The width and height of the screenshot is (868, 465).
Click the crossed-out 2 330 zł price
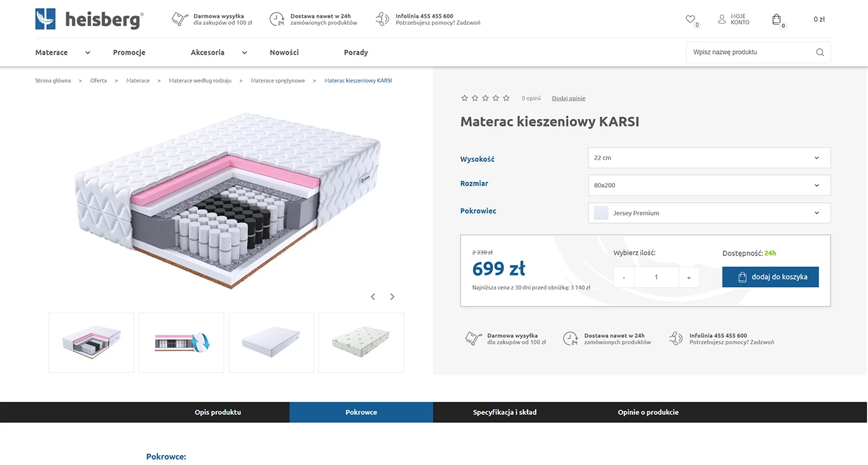coord(482,252)
